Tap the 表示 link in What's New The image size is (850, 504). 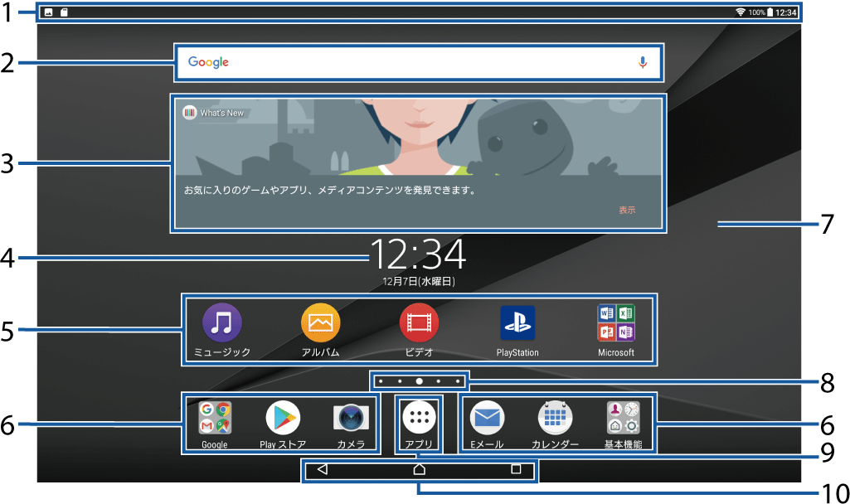[x=627, y=210]
